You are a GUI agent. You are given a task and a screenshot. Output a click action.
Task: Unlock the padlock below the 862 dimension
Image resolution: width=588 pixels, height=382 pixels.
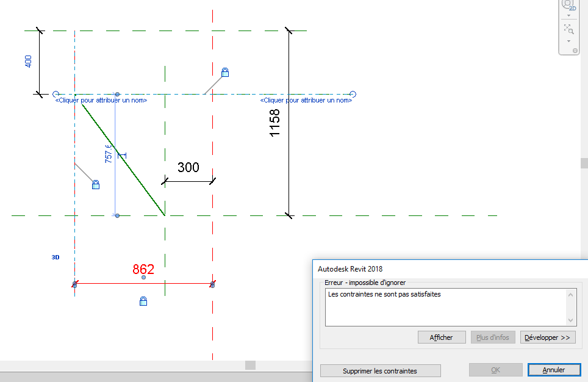click(x=143, y=301)
